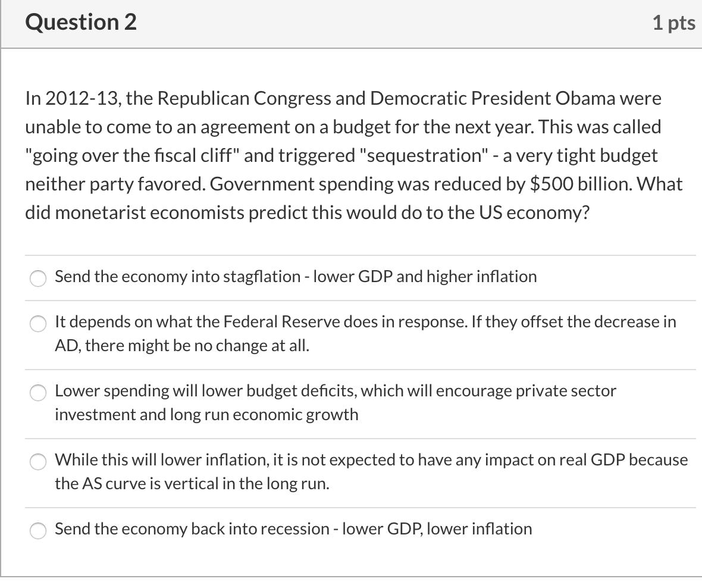Click the lower GDP lower inflation text

(293, 528)
